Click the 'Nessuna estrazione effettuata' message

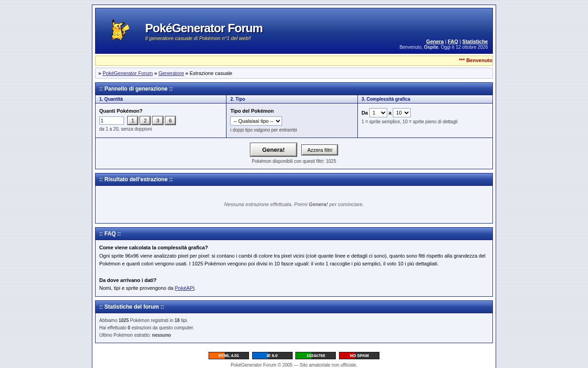[x=294, y=204]
